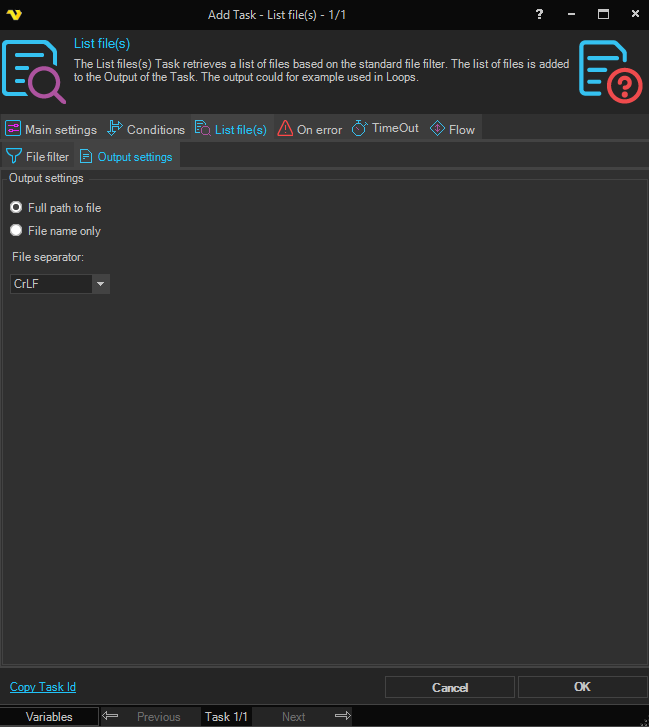
Task: Open the Main settings tab
Action: click(x=52, y=129)
